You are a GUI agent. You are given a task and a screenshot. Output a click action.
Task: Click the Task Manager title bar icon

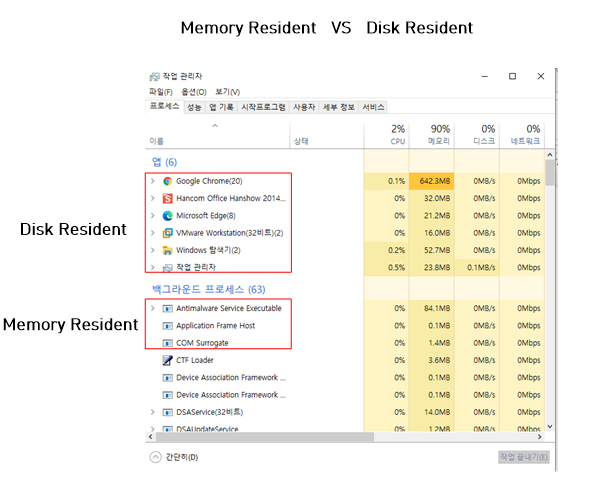click(154, 76)
